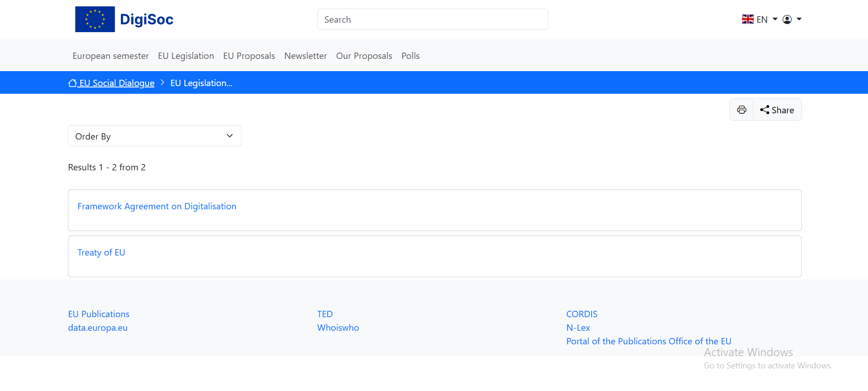Viewport: 868px width, 391px height.
Task: Open the European semester menu item
Action: pos(111,56)
